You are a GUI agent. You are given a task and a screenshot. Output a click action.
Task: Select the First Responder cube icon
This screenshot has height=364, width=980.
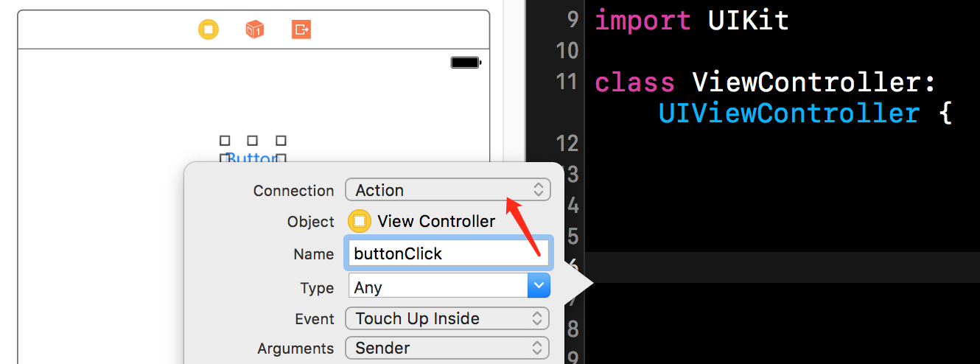[254, 29]
